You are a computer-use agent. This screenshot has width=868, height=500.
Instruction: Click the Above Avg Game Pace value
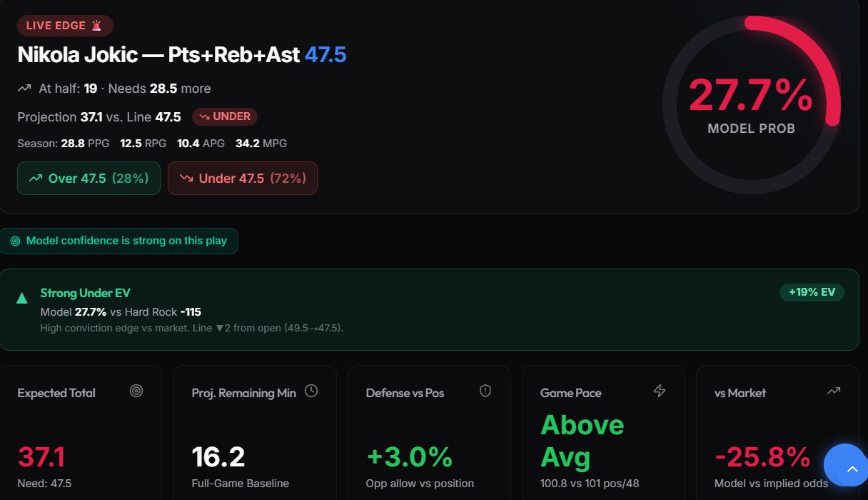point(582,440)
